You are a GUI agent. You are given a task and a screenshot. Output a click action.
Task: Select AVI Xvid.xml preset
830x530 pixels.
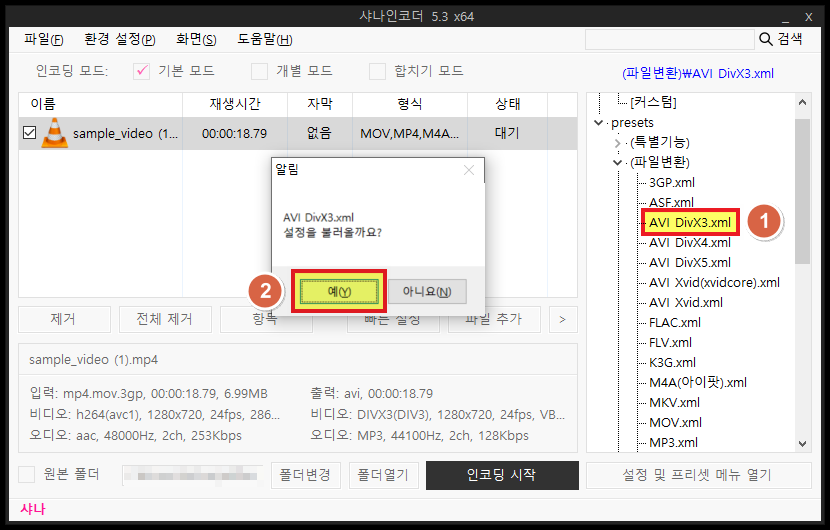click(x=686, y=302)
